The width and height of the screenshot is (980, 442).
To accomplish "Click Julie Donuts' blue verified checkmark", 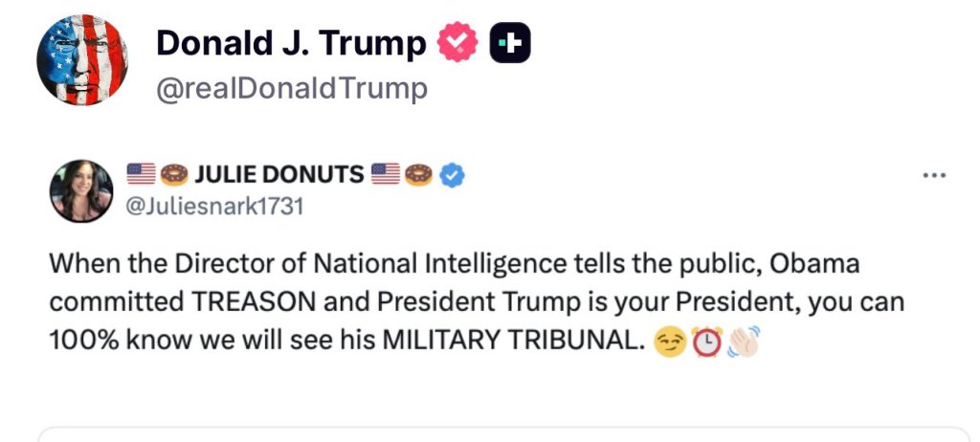I will 454,174.
